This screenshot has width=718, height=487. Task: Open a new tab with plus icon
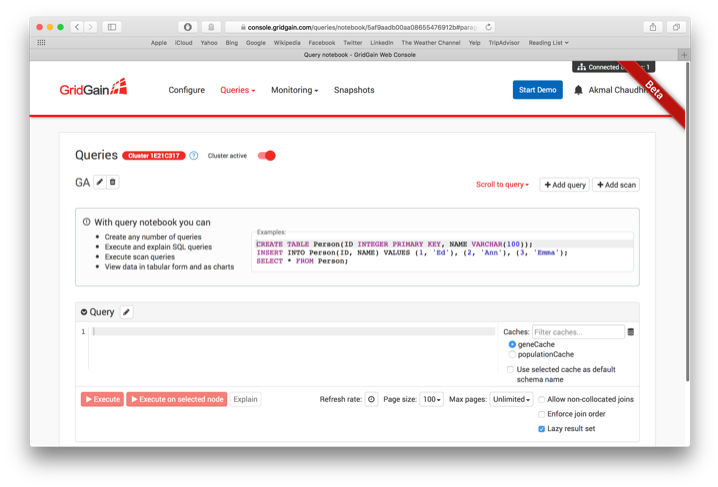684,54
